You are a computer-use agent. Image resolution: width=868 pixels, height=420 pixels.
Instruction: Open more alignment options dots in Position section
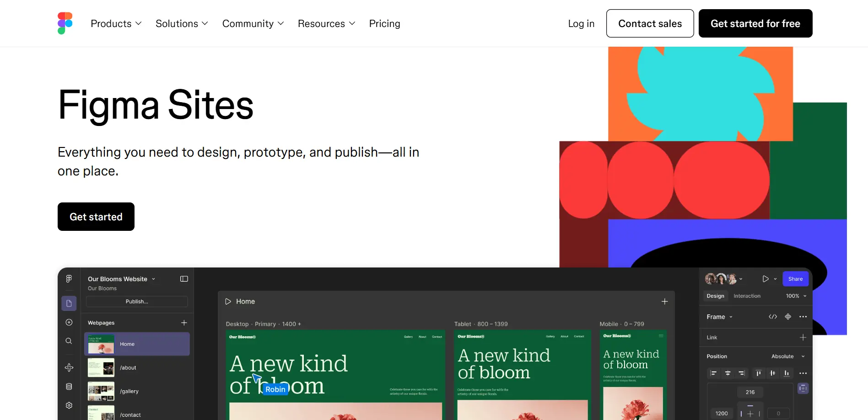803,373
